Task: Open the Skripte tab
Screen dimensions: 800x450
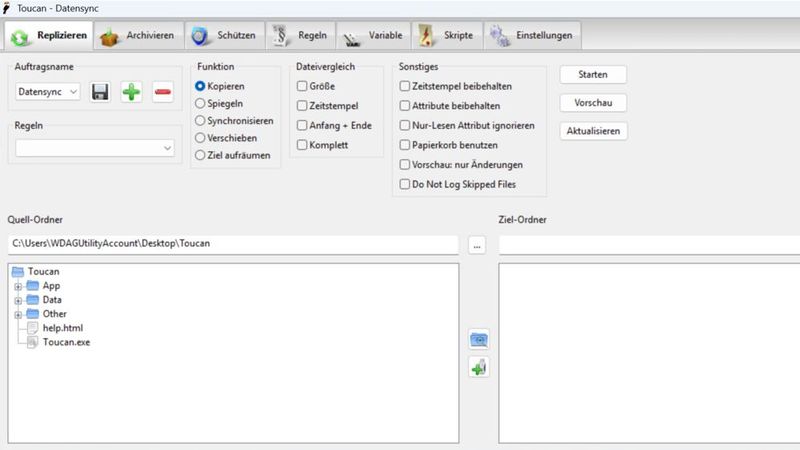Action: click(447, 35)
